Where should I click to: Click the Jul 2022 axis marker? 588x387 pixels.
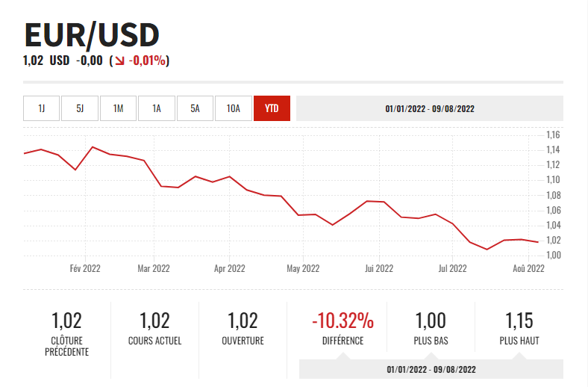452,269
